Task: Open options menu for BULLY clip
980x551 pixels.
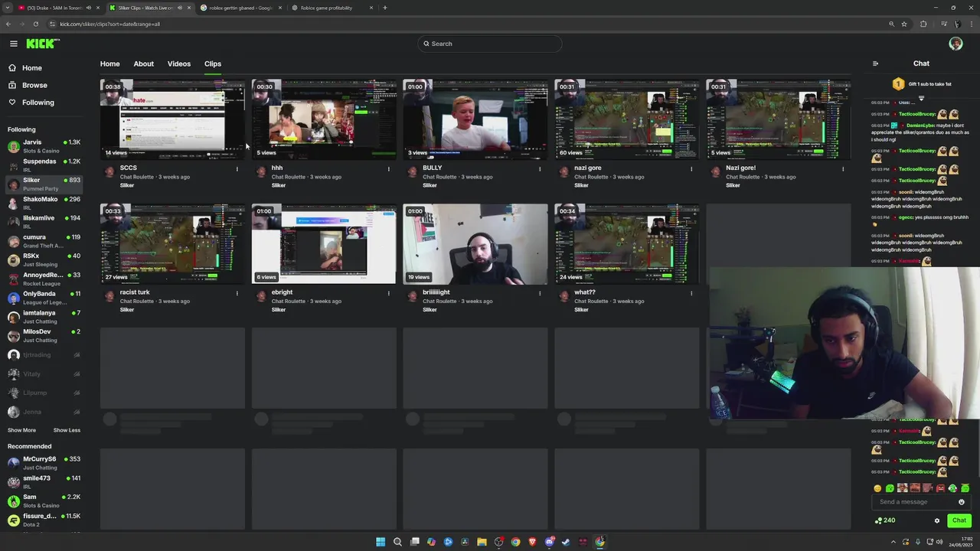Action: [540, 168]
